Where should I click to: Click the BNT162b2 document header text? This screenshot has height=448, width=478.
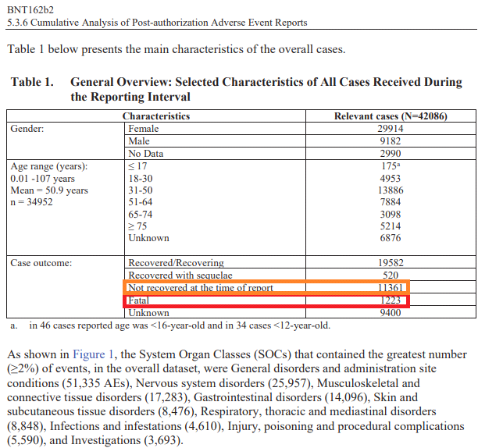coord(30,8)
